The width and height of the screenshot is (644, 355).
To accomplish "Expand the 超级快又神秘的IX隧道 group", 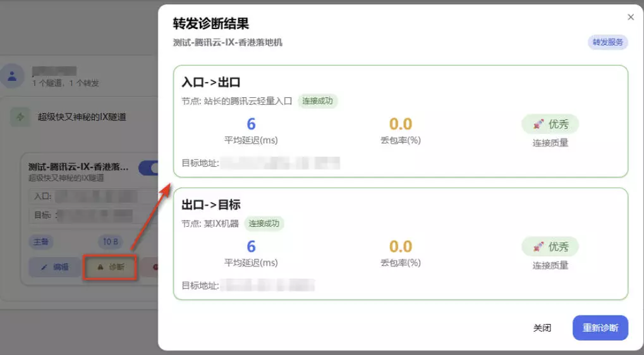I will coord(82,117).
